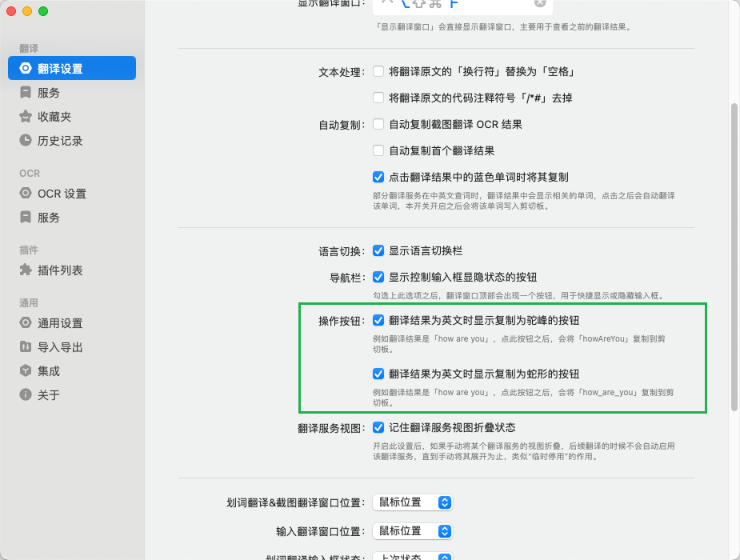Click the vertical scrollbar of settings pane
This screenshot has height=560, width=740.
(734, 257)
